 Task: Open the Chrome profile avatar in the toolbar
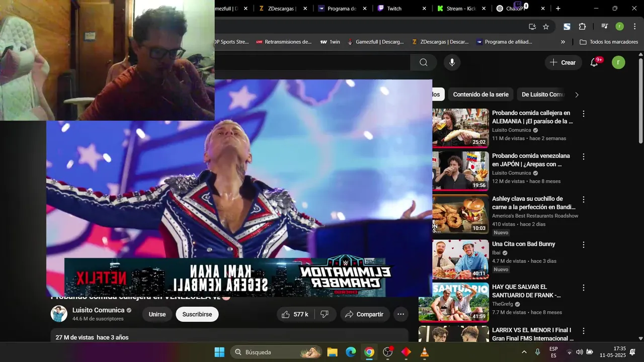[x=619, y=27]
